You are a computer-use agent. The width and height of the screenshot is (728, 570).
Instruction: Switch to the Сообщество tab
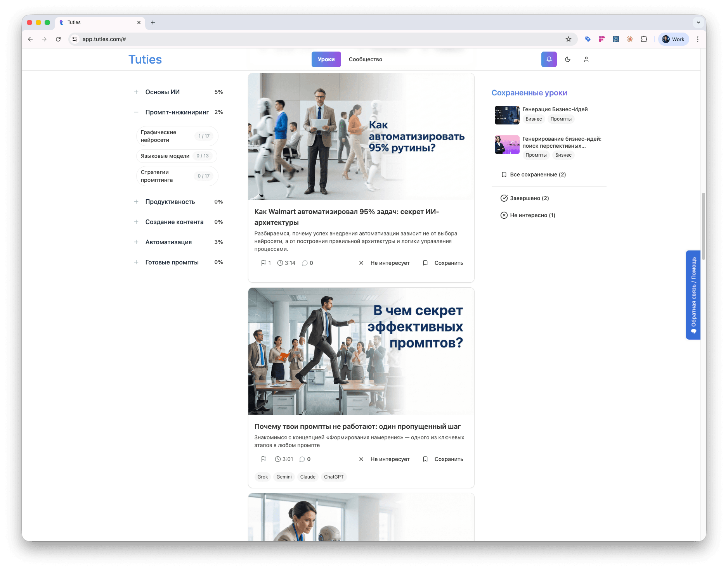tap(365, 59)
